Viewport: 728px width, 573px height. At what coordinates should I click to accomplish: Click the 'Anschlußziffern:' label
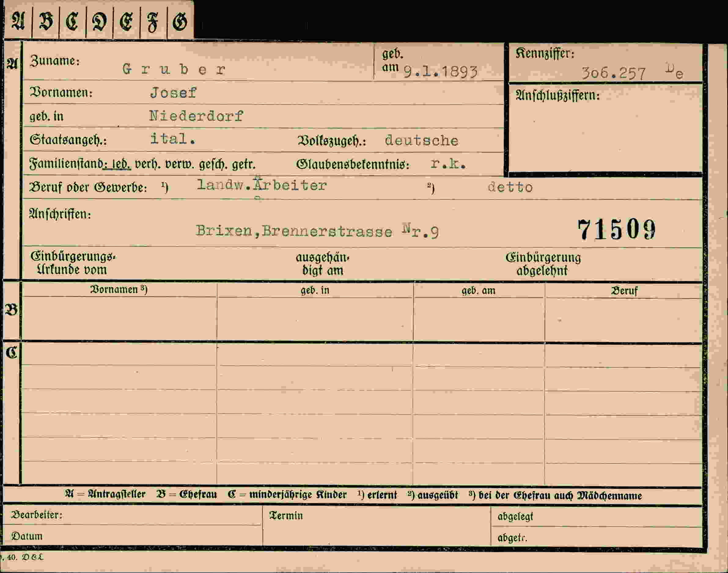557,96
